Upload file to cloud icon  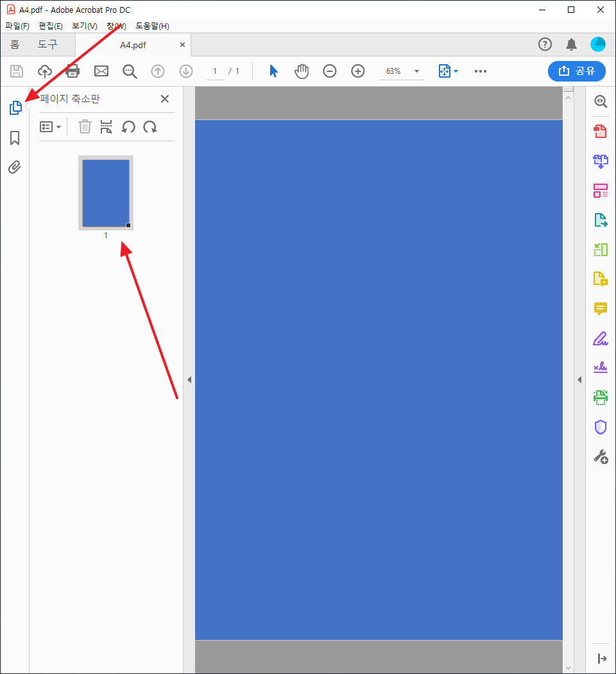[45, 71]
